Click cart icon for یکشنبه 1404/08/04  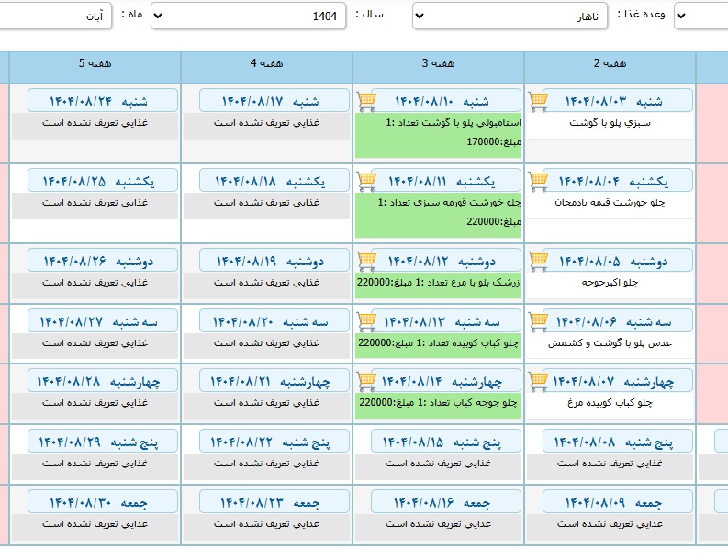539,180
